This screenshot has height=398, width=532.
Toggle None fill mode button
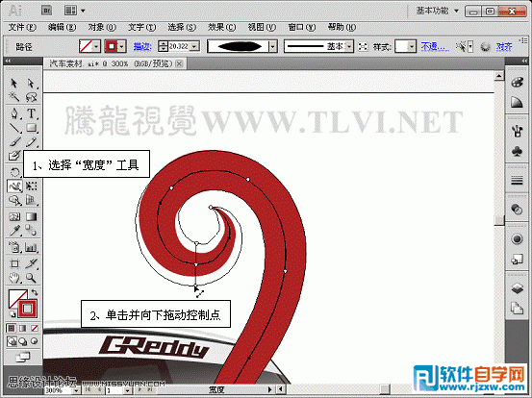coord(35,328)
